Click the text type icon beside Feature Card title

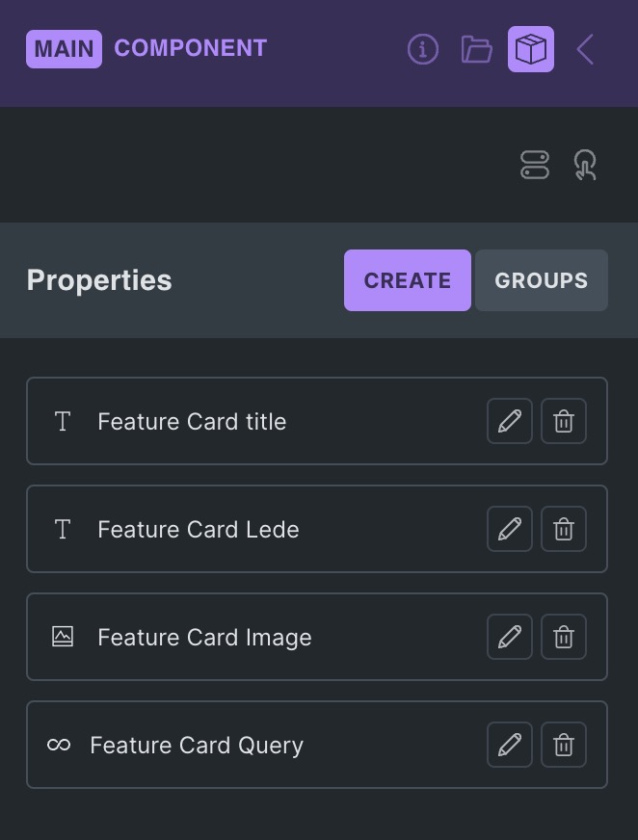point(62,421)
